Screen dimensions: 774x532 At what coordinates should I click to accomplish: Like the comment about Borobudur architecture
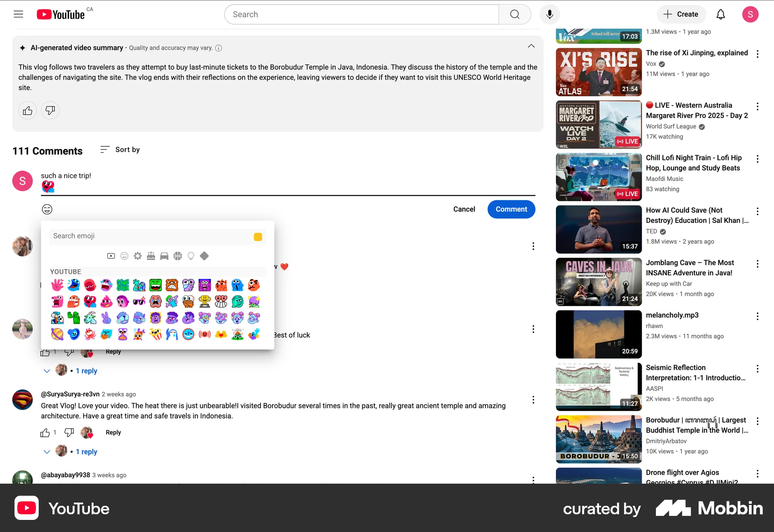point(45,432)
